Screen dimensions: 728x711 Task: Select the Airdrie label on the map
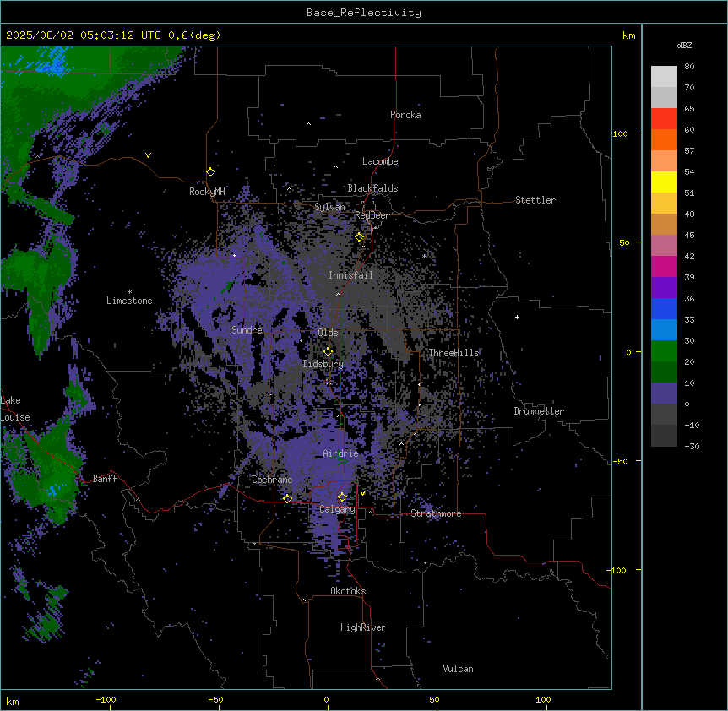[x=341, y=453]
